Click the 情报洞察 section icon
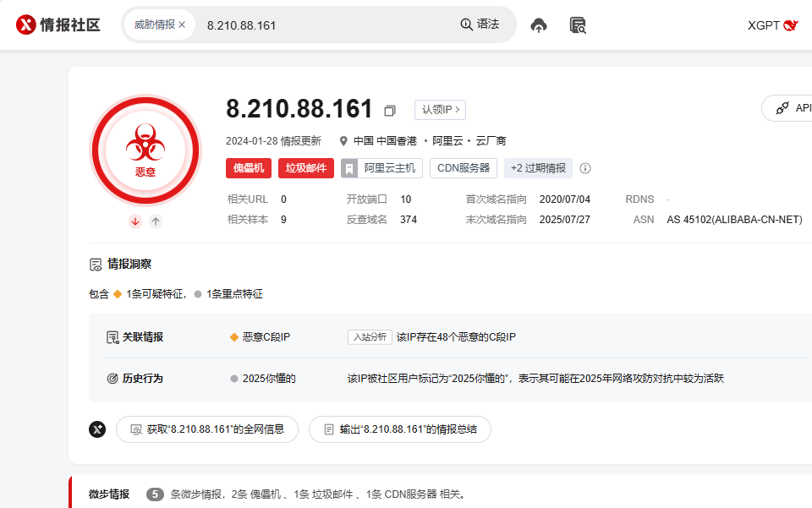This screenshot has height=508, width=812. click(96, 265)
